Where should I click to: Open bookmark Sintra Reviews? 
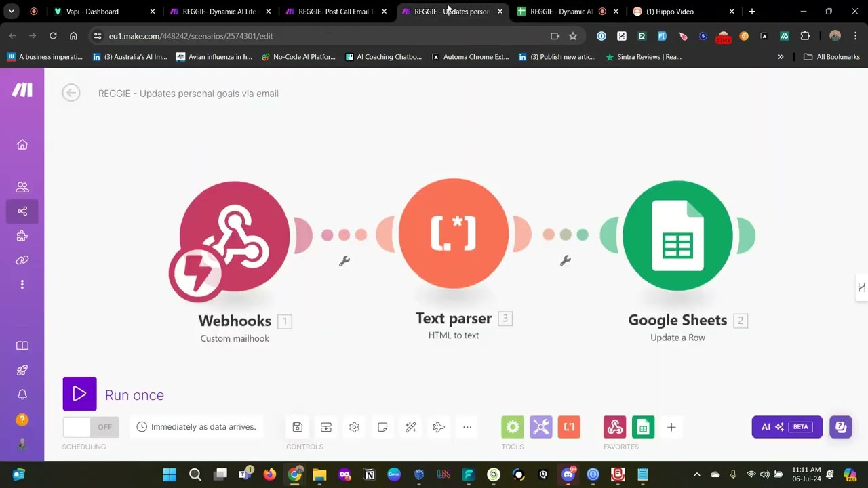coord(644,57)
